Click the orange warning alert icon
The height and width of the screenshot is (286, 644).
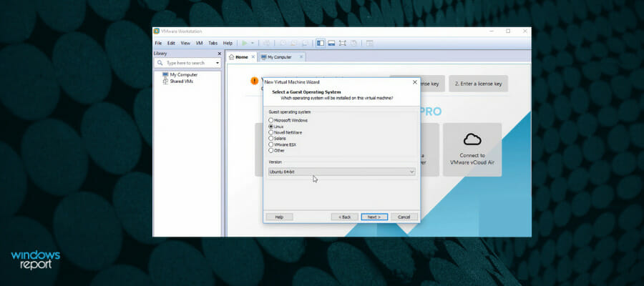tap(255, 81)
